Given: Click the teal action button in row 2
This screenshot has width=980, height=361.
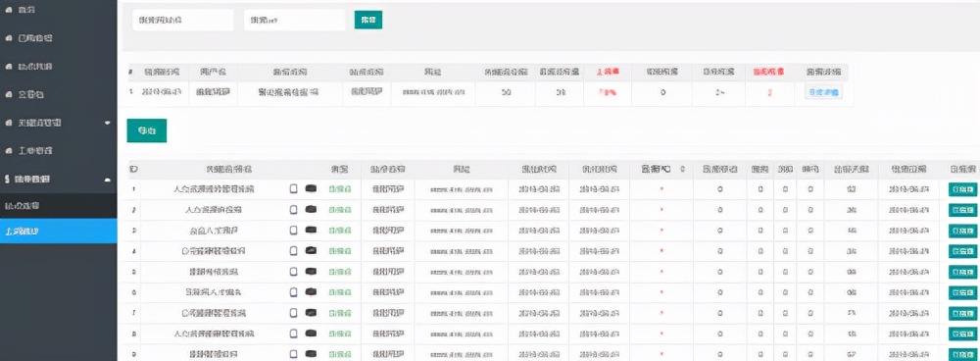Looking at the screenshot, I should pyautogui.click(x=963, y=210).
